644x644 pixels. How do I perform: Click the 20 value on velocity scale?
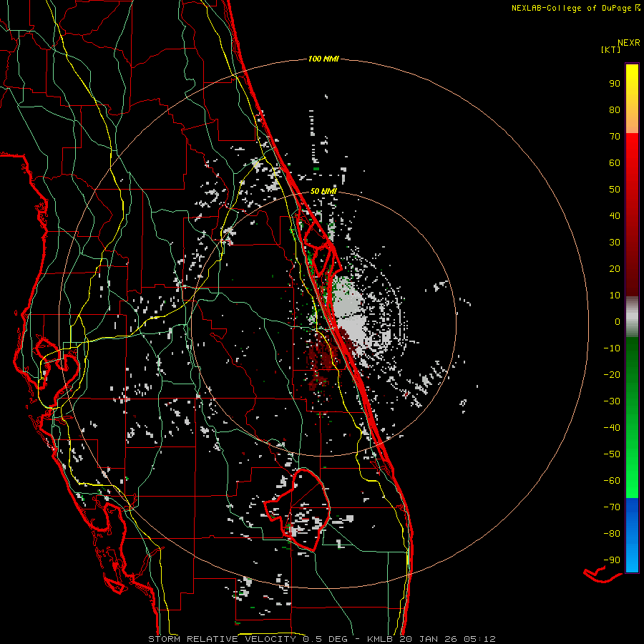click(615, 268)
